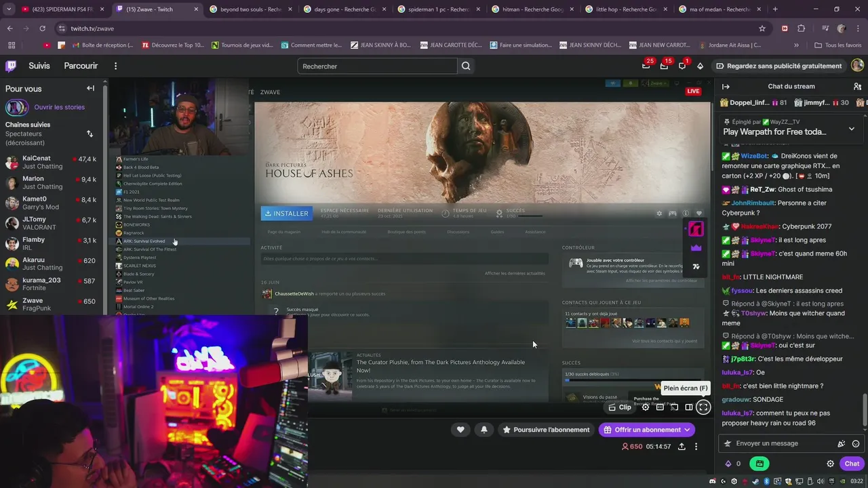Open the Twitch user avatar menu
868x488 pixels.
coord(857,66)
